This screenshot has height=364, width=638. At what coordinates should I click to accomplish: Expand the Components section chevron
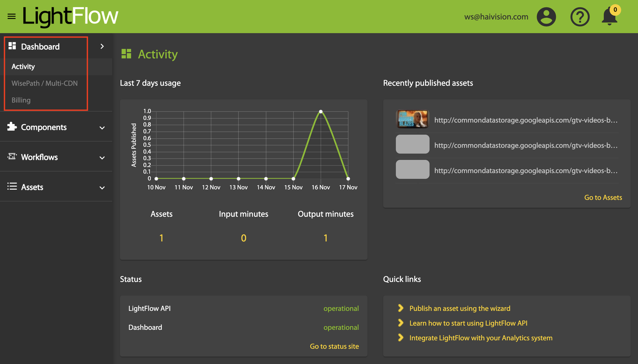pos(102,128)
